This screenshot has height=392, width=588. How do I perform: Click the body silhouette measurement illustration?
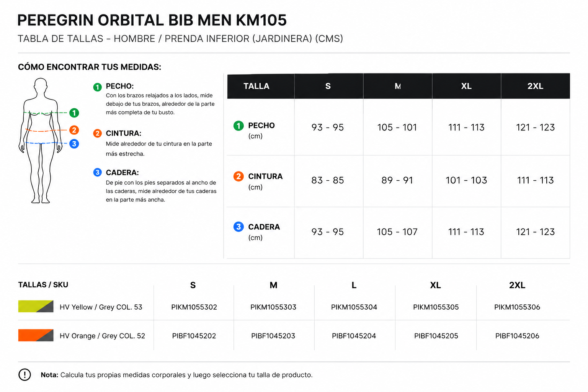(41, 140)
